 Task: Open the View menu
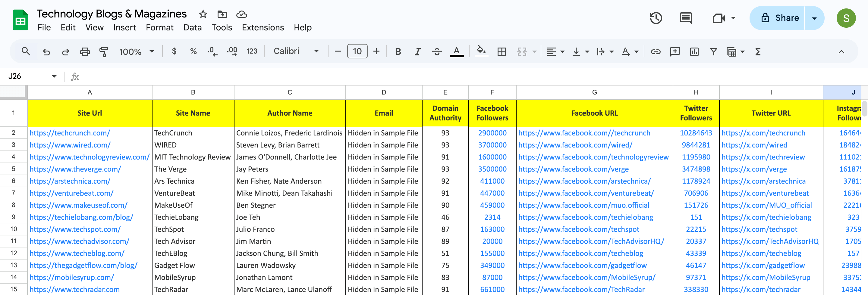[94, 28]
